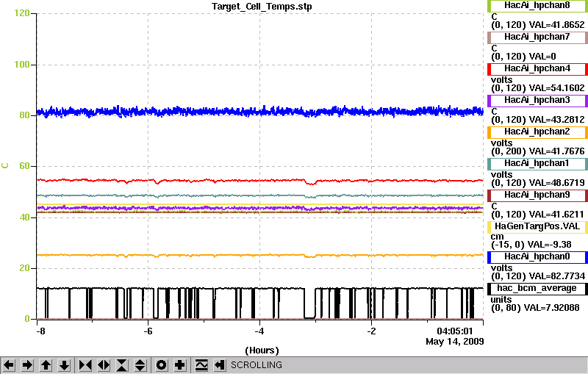This screenshot has height=374, width=588.
Task: Pan the chart left with the left arrow
Action: [9, 364]
